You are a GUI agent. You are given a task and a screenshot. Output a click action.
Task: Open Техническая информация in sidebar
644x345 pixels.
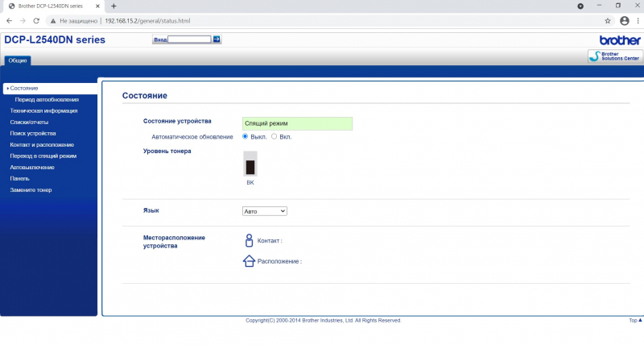point(43,110)
